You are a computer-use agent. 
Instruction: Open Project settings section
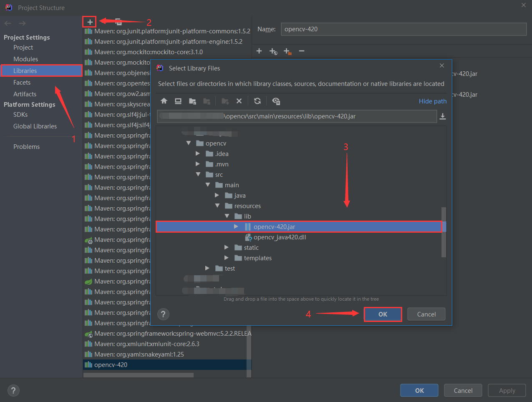coord(23,48)
